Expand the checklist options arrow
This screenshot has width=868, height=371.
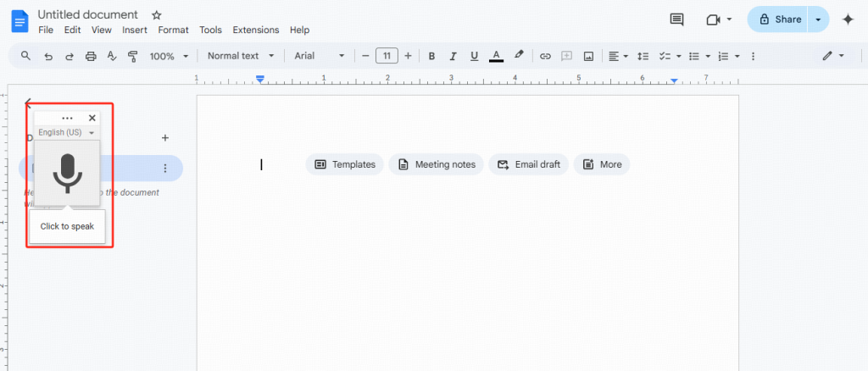pyautogui.click(x=679, y=56)
